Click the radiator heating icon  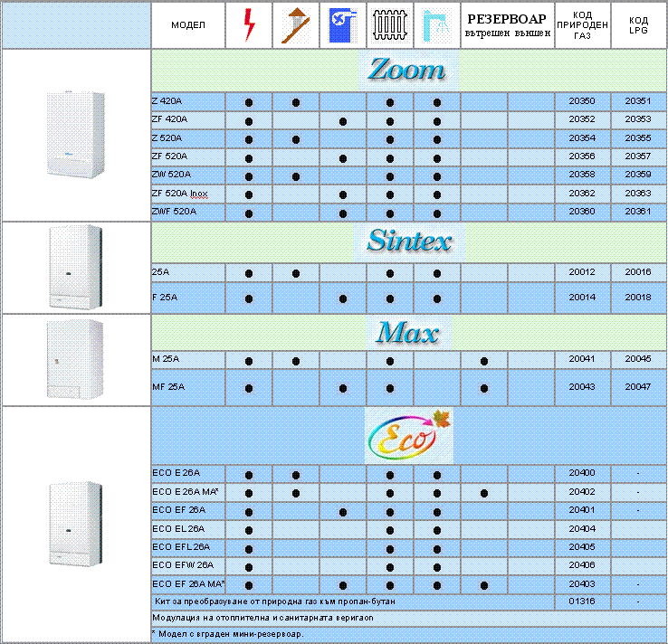390,25
